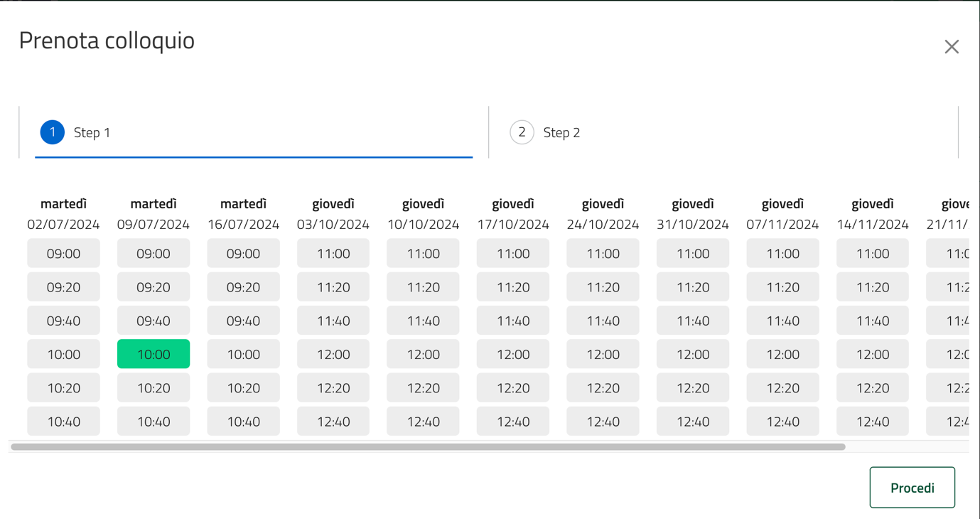Pick 11:20 slot on giovedì 07/11/2024
Image resolution: width=980 pixels, height=519 pixels.
pos(782,287)
